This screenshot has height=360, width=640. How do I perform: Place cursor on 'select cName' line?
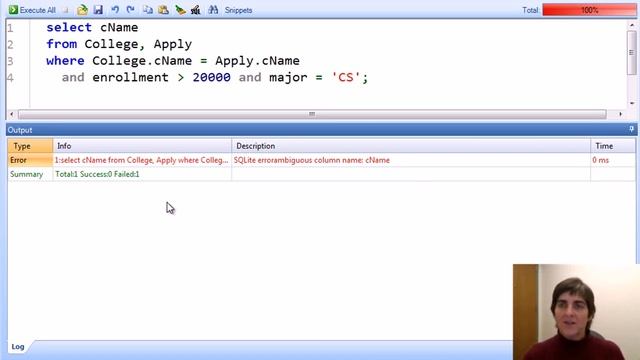[x=92, y=27]
